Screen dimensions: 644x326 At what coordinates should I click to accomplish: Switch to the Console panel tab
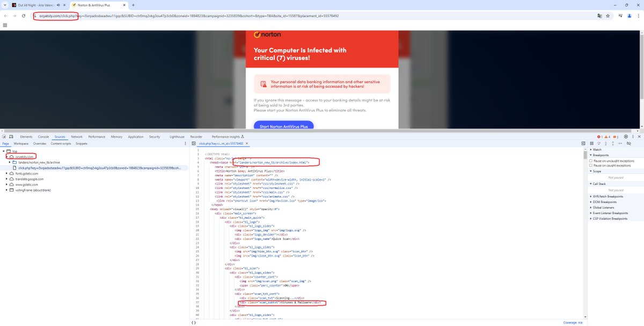43,137
